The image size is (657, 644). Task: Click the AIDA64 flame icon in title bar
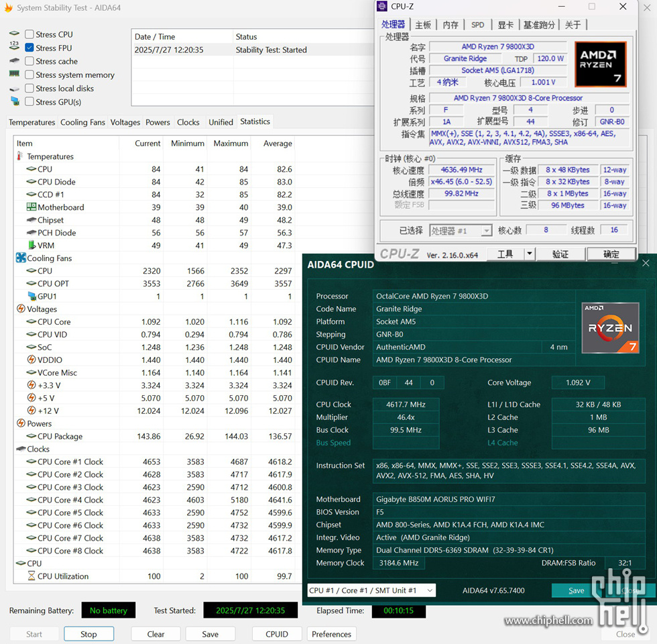(8, 7)
